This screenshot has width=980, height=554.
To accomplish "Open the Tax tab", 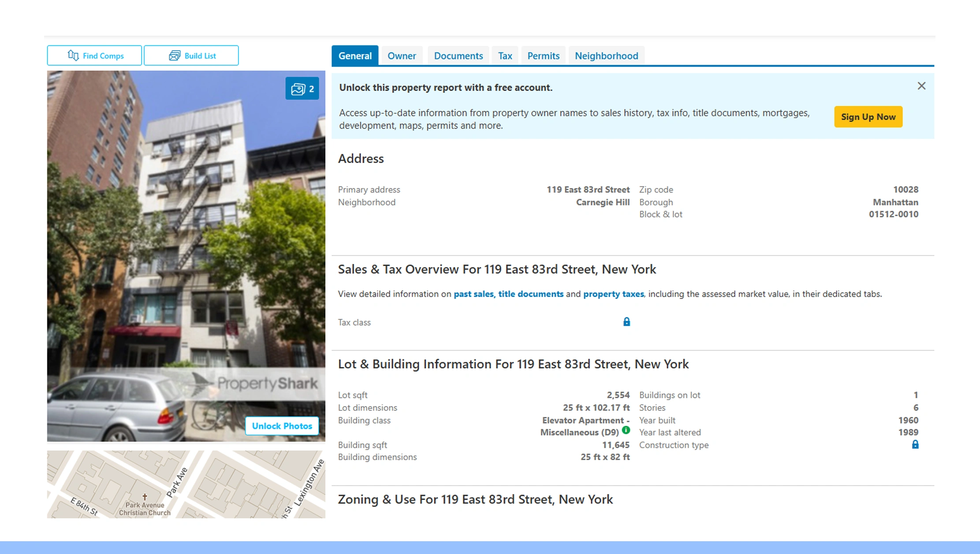I will point(504,56).
